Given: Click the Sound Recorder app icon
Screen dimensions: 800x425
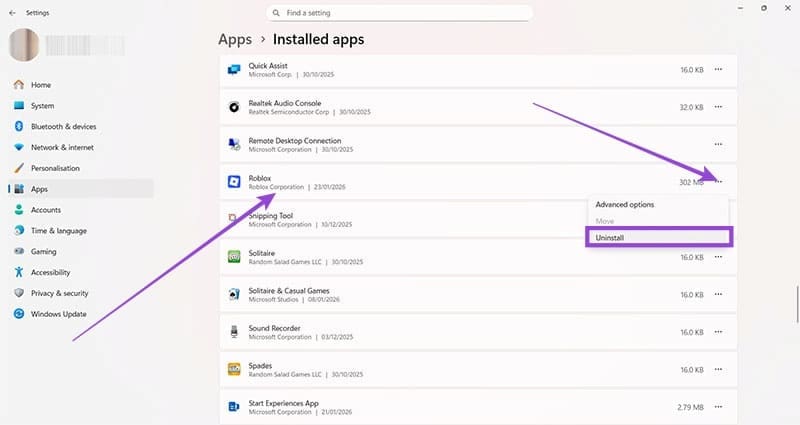Looking at the screenshot, I should click(233, 332).
